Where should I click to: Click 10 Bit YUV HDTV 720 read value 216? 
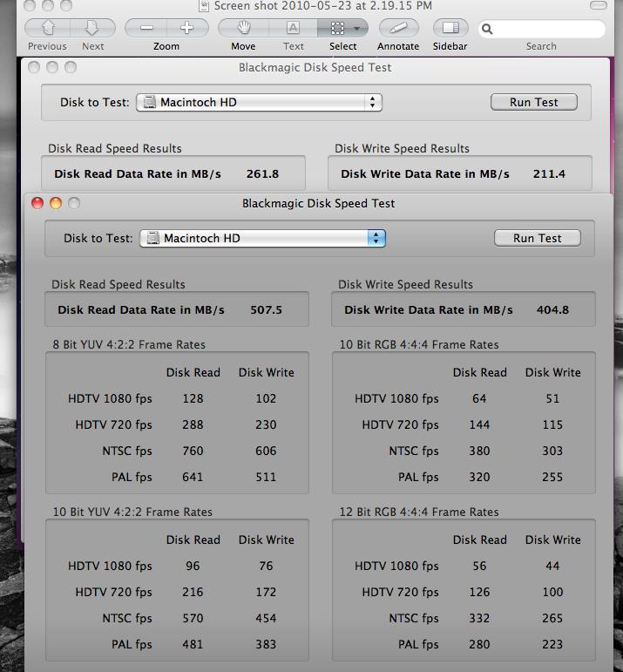pyautogui.click(x=193, y=593)
